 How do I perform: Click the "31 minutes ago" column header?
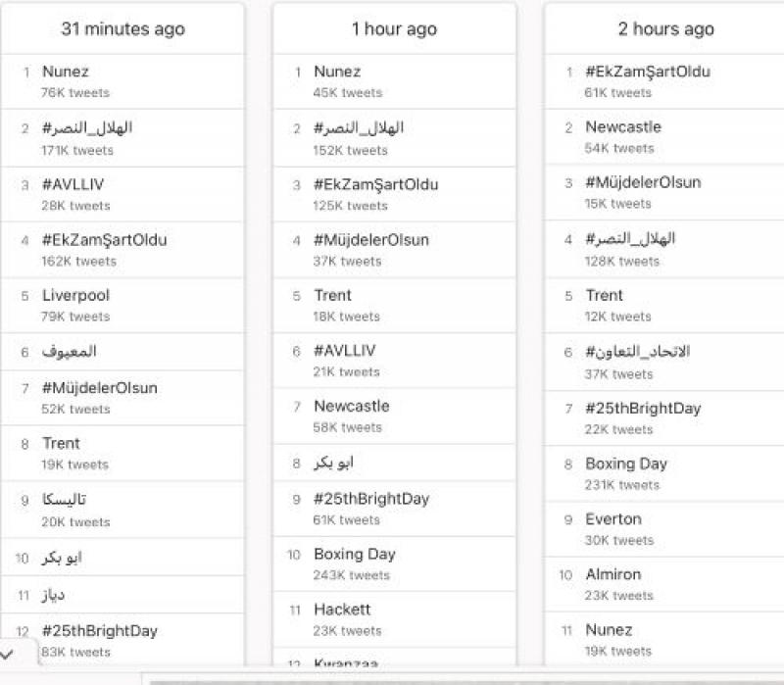click(x=122, y=28)
